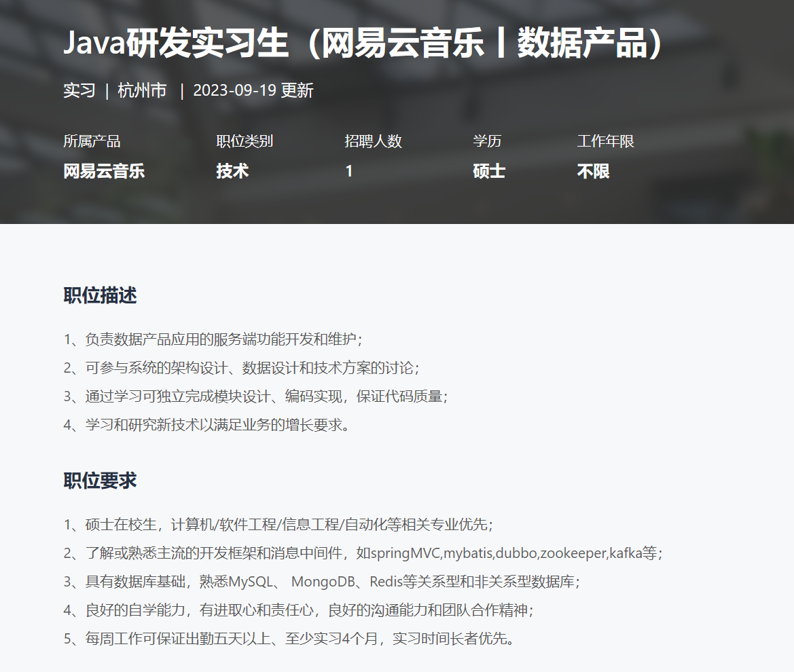This screenshot has height=672, width=794.
Task: Click the requirement line '5、每周工作可保证出勤五天以上…'
Action: (x=289, y=639)
